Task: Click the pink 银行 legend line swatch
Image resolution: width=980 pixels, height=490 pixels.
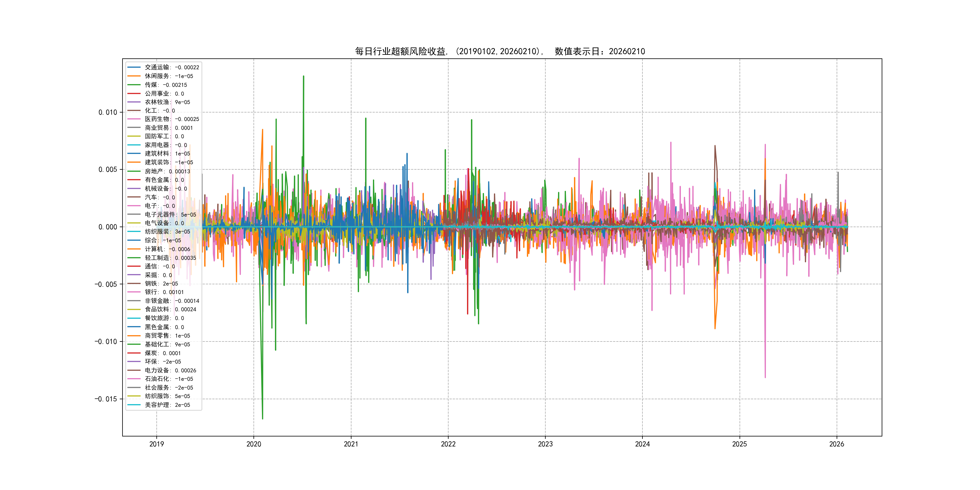Action: 134,292
